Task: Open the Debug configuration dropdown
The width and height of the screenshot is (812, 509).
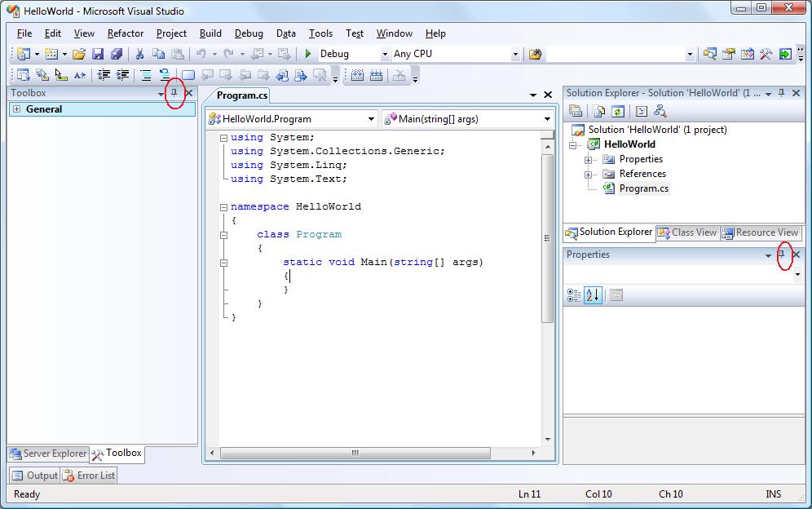Action: point(385,54)
